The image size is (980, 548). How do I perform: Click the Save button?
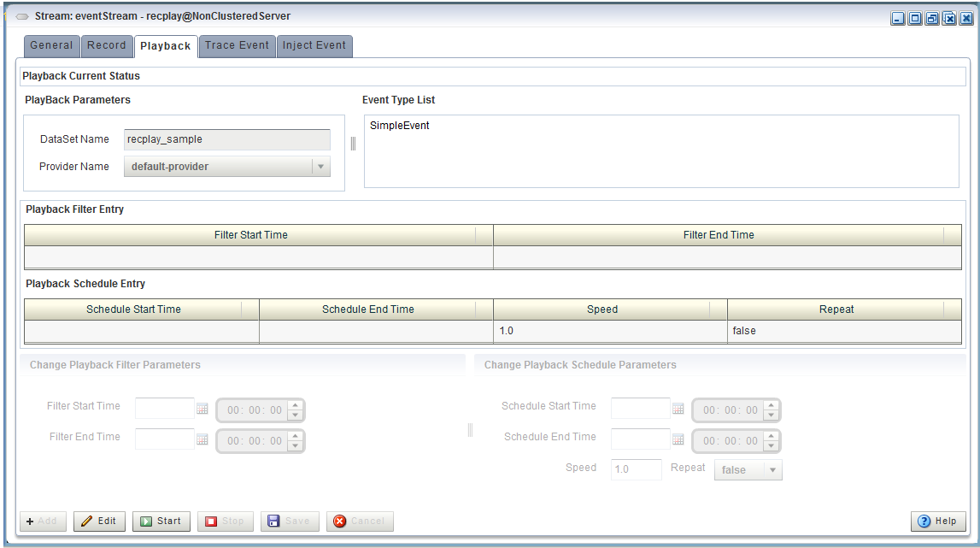click(x=290, y=521)
